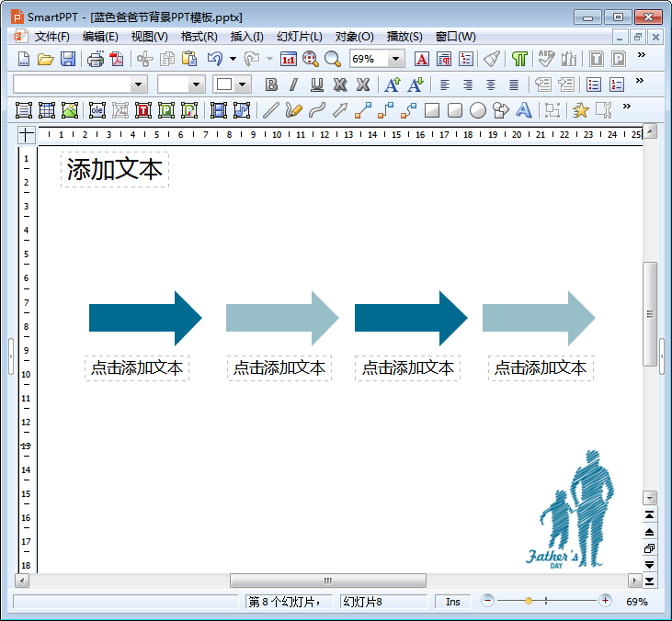The height and width of the screenshot is (621, 672).
Task: Click the horizontal scrollbar thumb
Action: [x=328, y=581]
